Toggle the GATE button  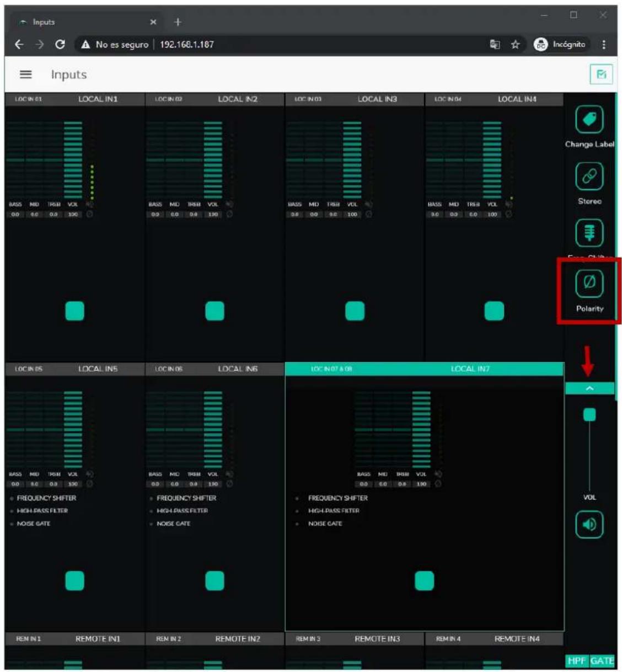click(602, 660)
